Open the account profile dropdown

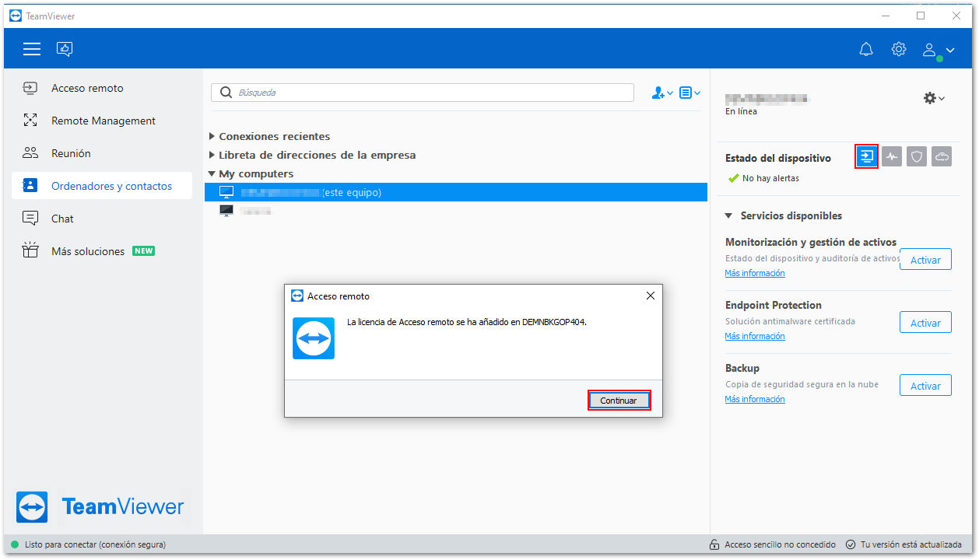938,50
